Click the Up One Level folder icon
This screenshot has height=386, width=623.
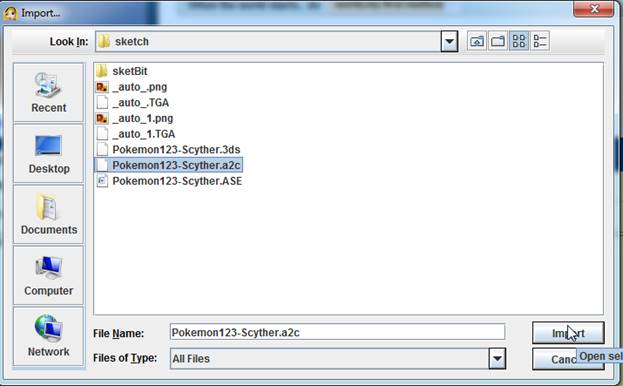[476, 41]
